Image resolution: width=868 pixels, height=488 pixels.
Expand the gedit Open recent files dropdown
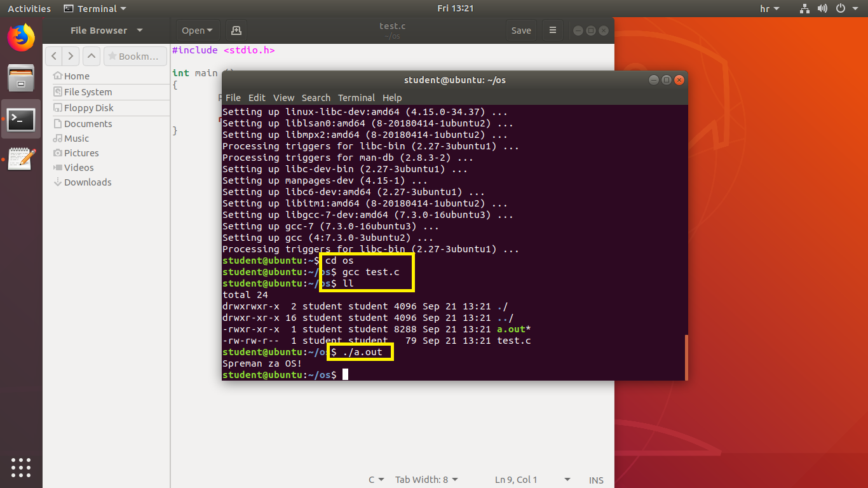pyautogui.click(x=198, y=30)
